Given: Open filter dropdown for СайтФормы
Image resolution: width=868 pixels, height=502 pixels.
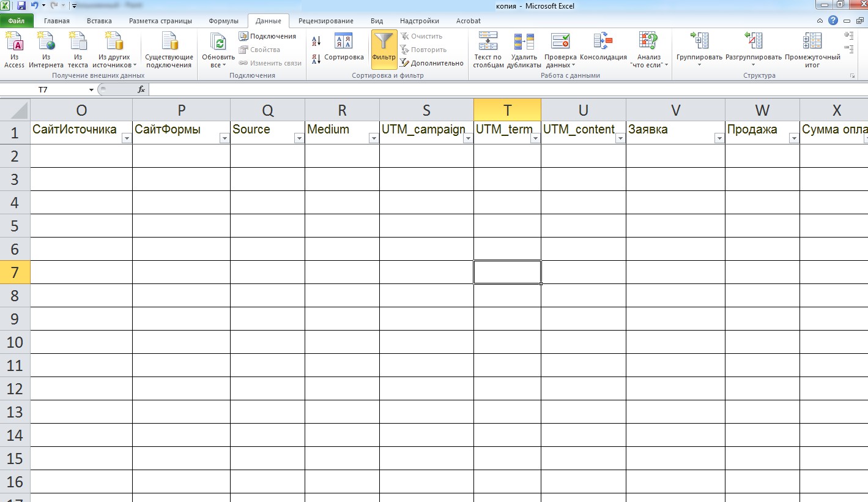Looking at the screenshot, I should (224, 139).
